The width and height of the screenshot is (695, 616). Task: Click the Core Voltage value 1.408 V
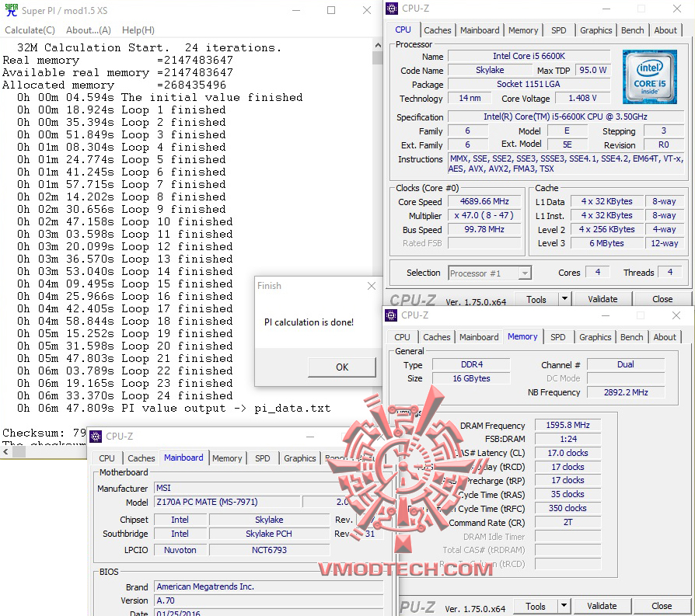(582, 98)
